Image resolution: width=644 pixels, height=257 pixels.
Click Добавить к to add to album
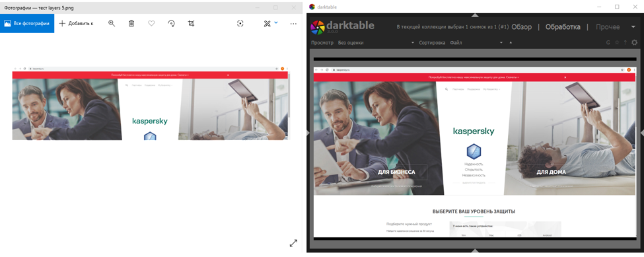click(x=76, y=23)
